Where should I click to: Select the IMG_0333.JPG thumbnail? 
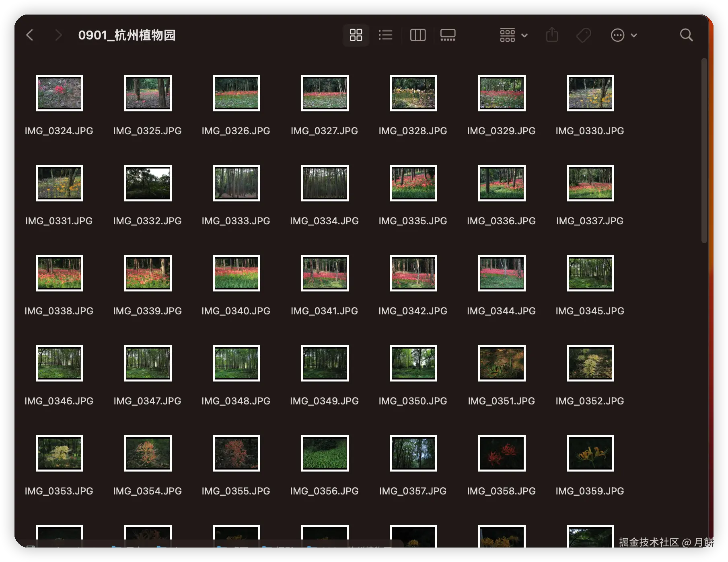tap(236, 183)
